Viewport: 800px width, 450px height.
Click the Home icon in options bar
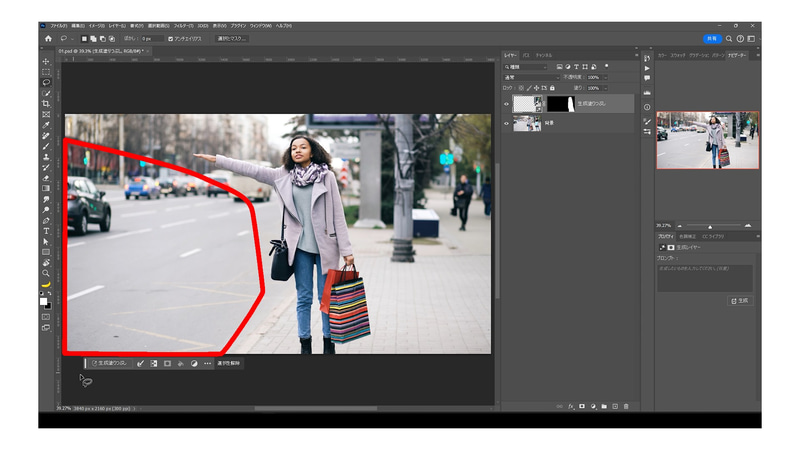pyautogui.click(x=48, y=38)
